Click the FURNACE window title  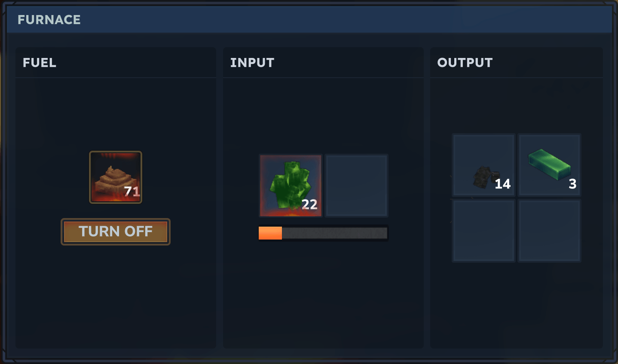49,20
